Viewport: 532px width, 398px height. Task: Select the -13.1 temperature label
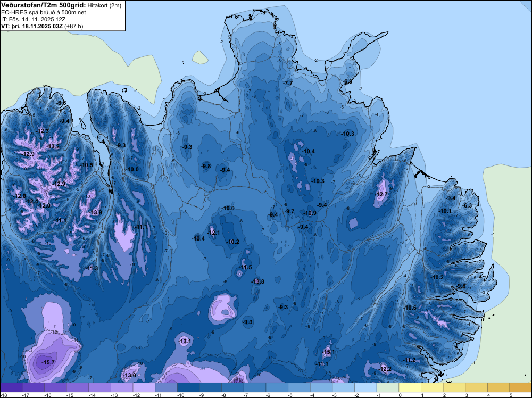point(185,342)
